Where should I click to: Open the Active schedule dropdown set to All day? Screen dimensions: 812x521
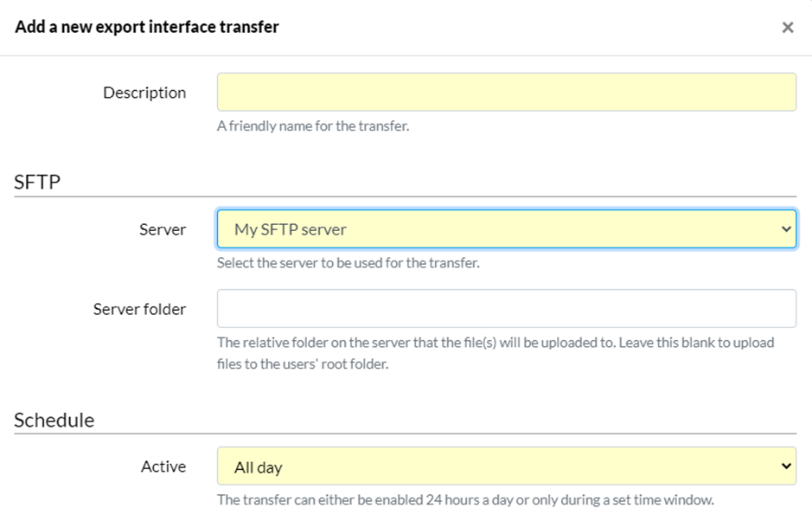507,466
